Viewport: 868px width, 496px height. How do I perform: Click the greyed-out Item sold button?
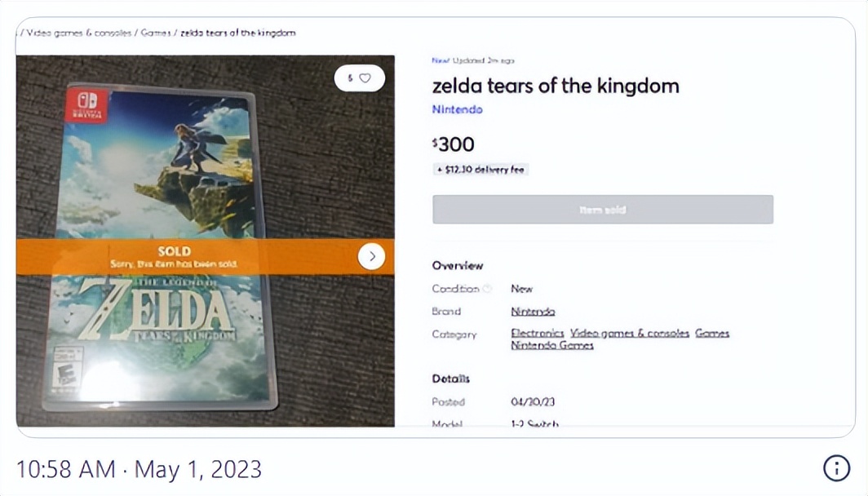coord(602,209)
